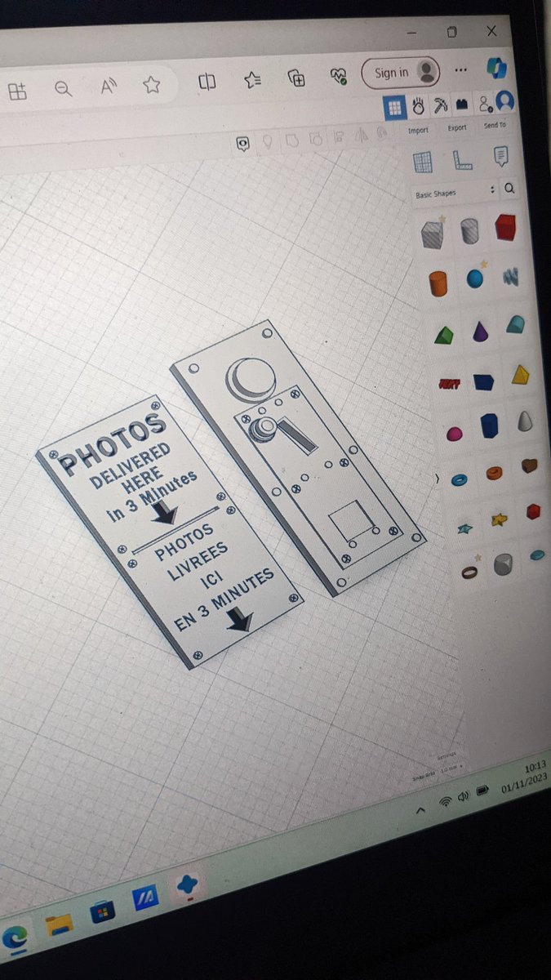Add the yellow Star shape

coord(499,519)
